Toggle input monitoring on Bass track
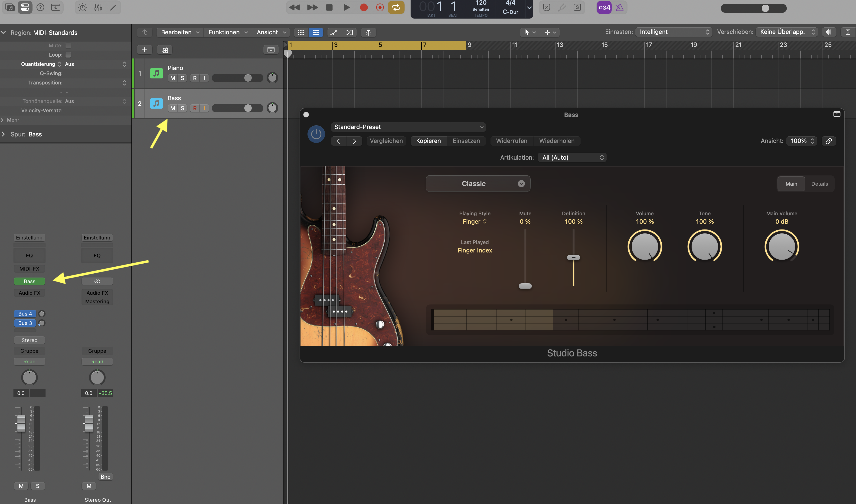The width and height of the screenshot is (856, 504). click(x=204, y=108)
